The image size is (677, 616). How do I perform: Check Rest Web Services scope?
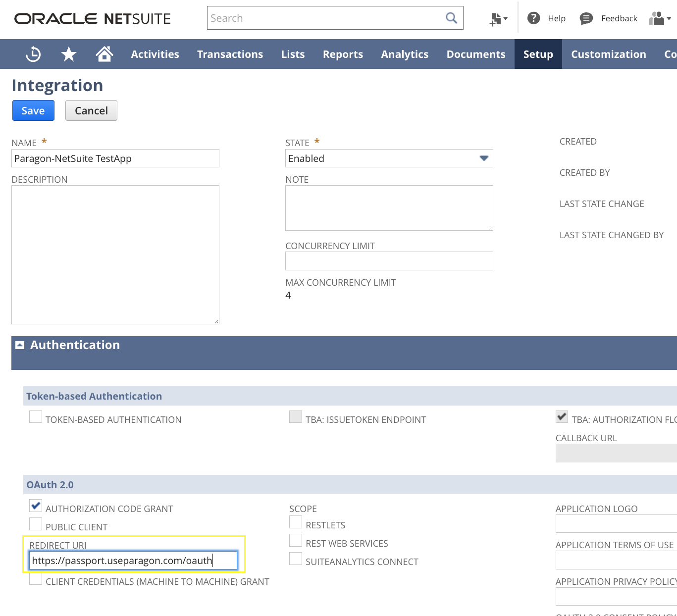click(295, 540)
